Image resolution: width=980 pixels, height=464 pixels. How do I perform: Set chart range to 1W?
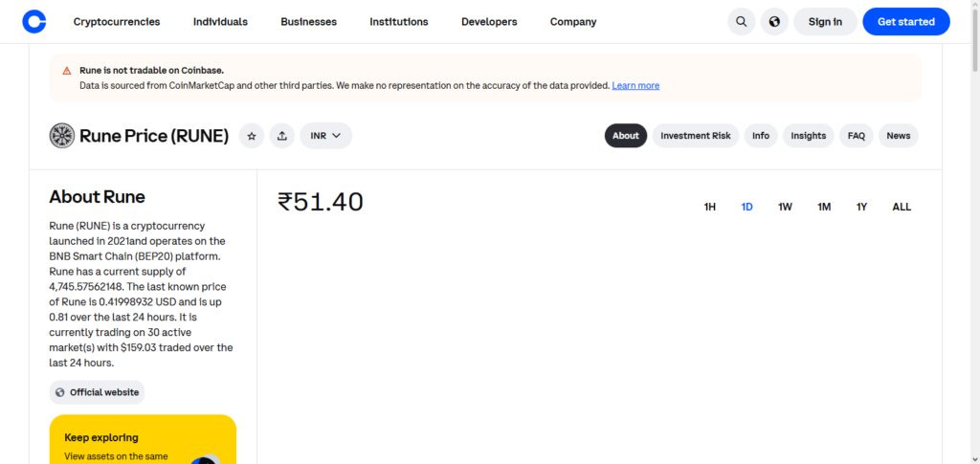(785, 207)
